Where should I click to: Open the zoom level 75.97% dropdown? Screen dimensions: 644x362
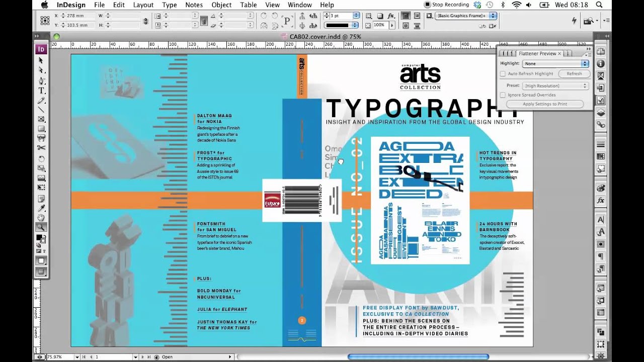[x=76, y=357]
